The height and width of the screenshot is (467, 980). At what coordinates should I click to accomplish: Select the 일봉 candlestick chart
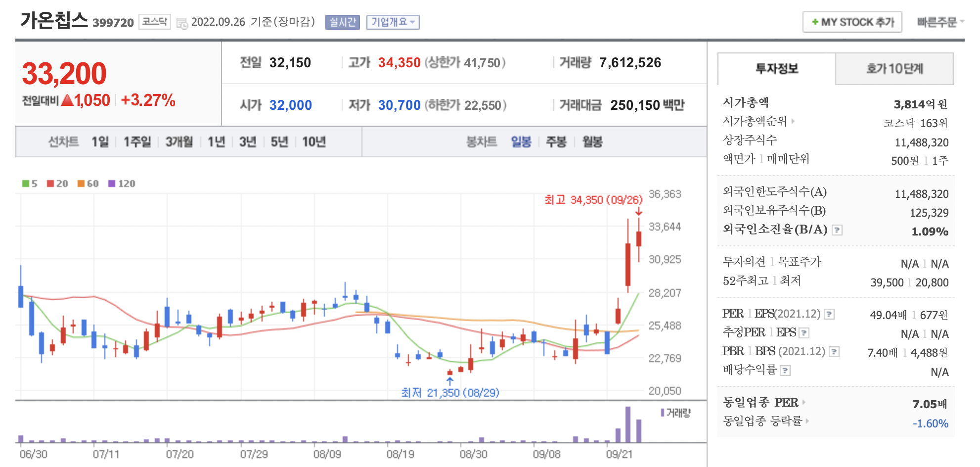pyautogui.click(x=521, y=142)
